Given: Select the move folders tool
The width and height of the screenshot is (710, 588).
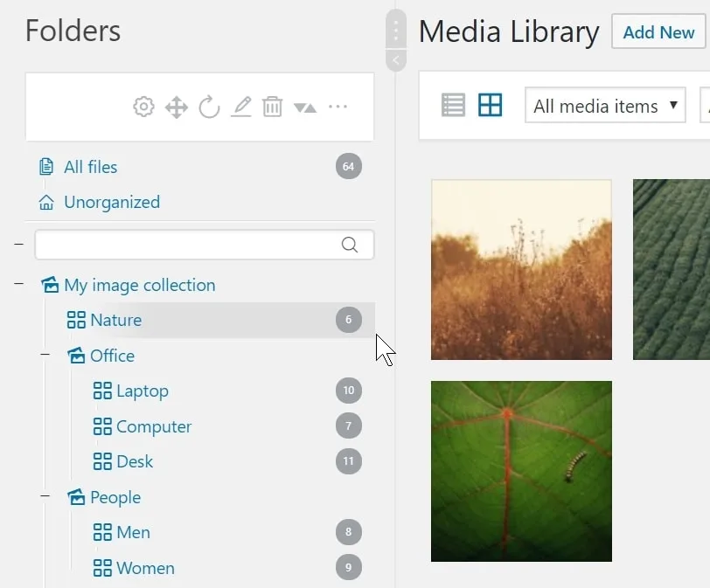Looking at the screenshot, I should 176,107.
